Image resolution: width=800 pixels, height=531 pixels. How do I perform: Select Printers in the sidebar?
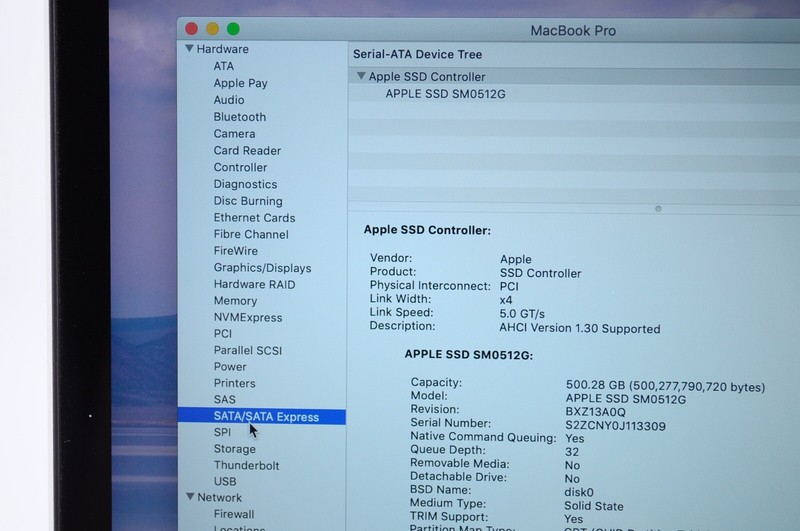(235, 383)
